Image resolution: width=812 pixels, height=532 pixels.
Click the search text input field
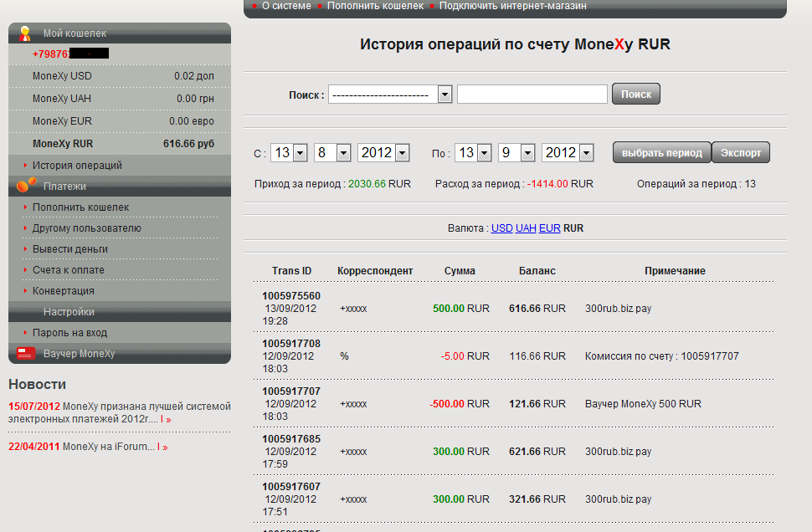tap(532, 95)
